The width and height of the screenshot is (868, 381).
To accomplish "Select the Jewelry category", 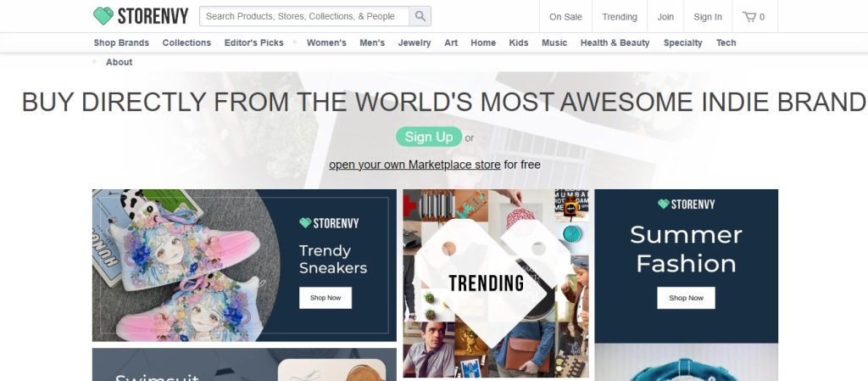I will [414, 42].
